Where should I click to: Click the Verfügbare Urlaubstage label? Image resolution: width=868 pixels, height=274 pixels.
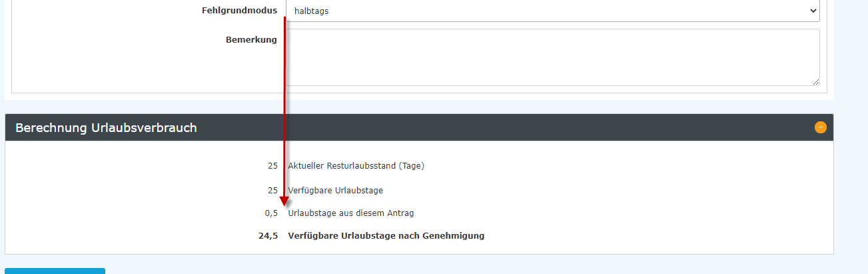335,190
